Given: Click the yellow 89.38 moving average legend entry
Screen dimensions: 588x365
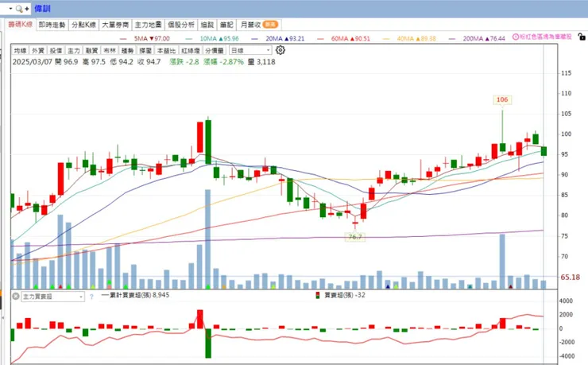Looking at the screenshot, I should click(409, 38).
